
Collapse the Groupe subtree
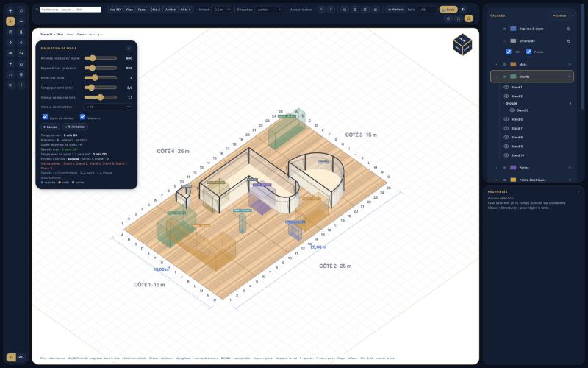click(x=503, y=103)
